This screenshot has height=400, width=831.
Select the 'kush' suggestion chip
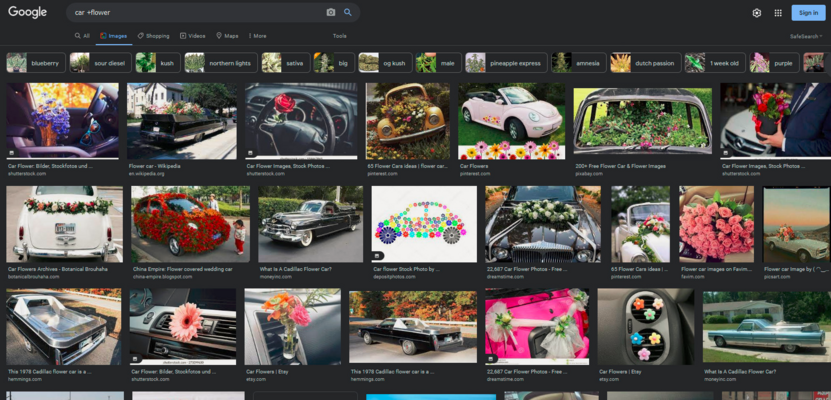(158, 63)
